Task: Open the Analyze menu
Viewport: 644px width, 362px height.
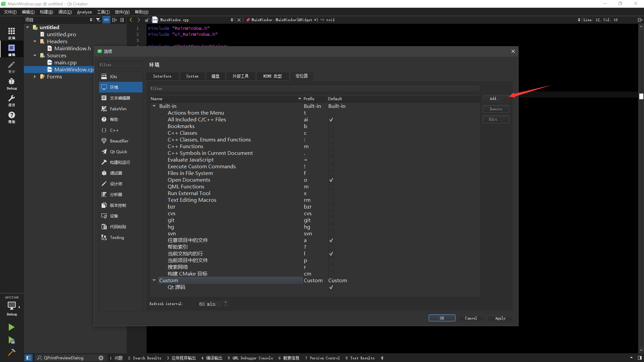Action: pos(84,12)
